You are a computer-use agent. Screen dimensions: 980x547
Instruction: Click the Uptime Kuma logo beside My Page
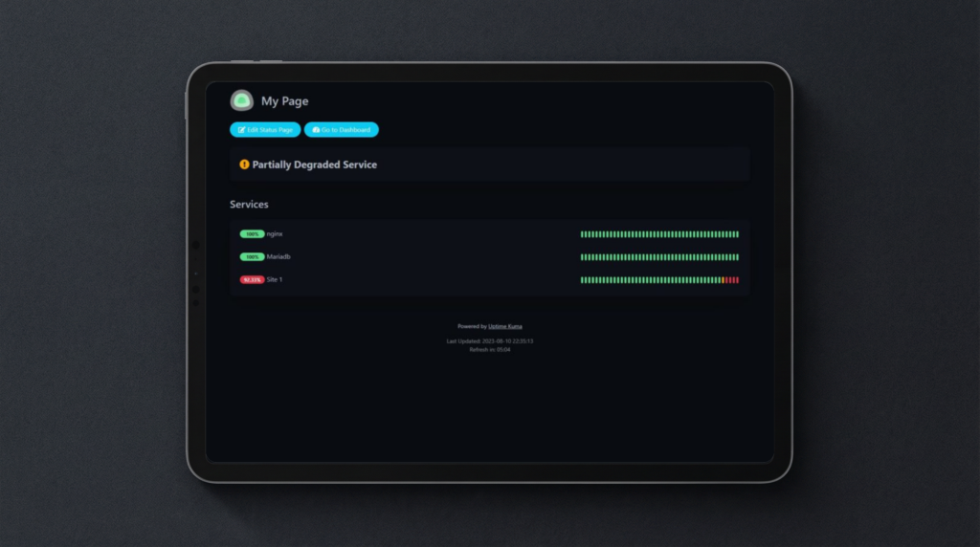point(241,100)
